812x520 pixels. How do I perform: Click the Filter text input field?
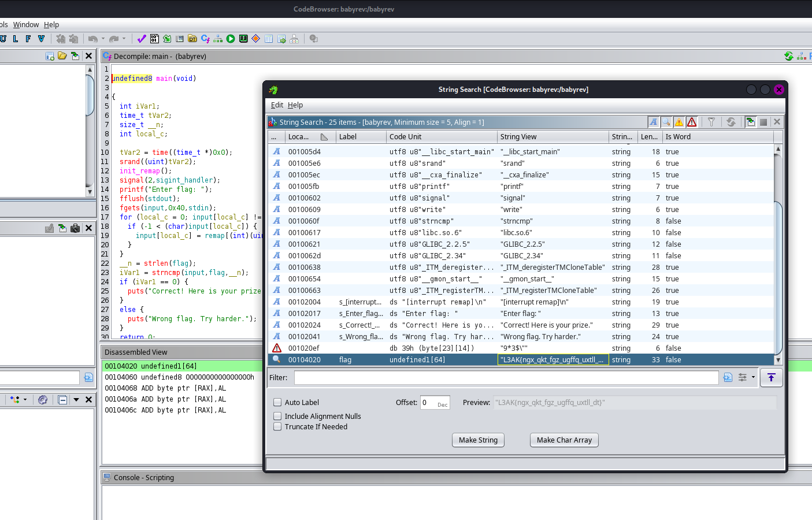(x=506, y=377)
